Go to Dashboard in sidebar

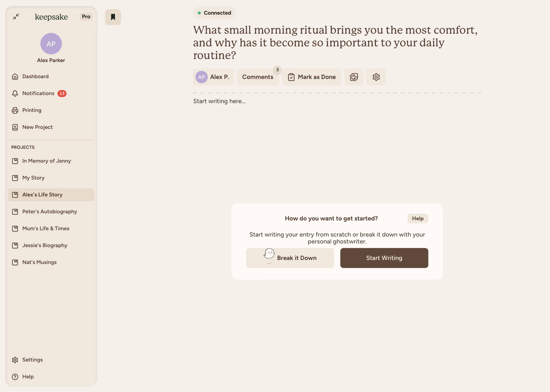(35, 76)
